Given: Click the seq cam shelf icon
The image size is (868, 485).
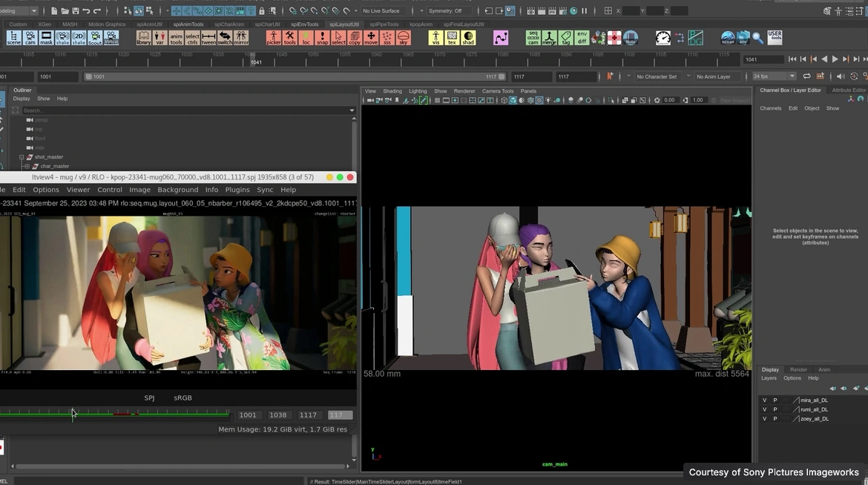Looking at the screenshot, I should [533, 38].
